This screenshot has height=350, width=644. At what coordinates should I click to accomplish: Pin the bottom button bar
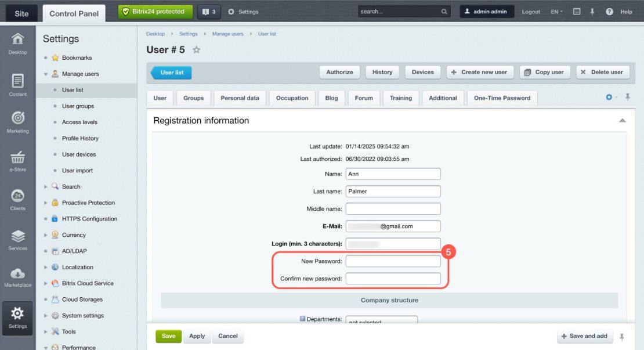[622, 337]
